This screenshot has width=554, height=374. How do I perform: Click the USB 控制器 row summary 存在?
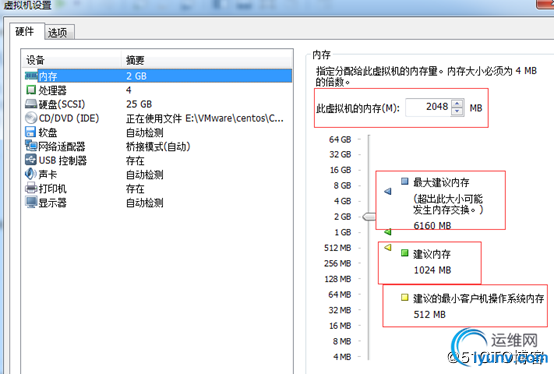pyautogui.click(x=135, y=161)
